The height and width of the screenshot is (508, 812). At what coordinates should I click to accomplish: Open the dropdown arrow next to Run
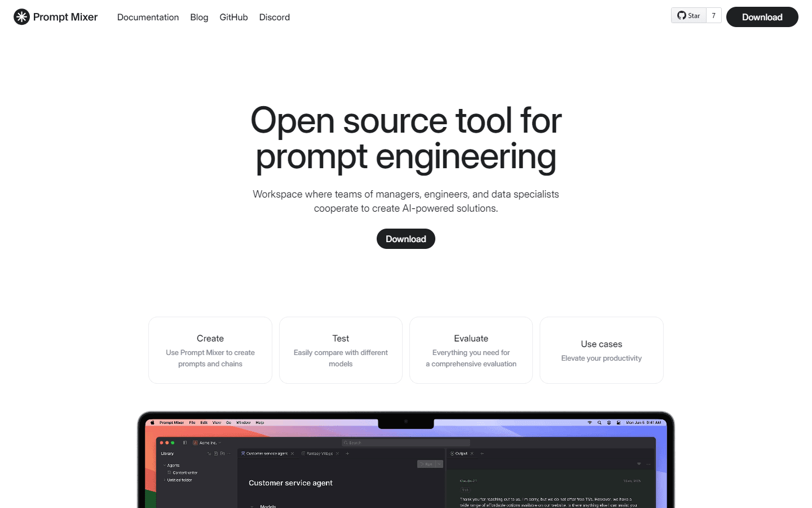coord(439,464)
